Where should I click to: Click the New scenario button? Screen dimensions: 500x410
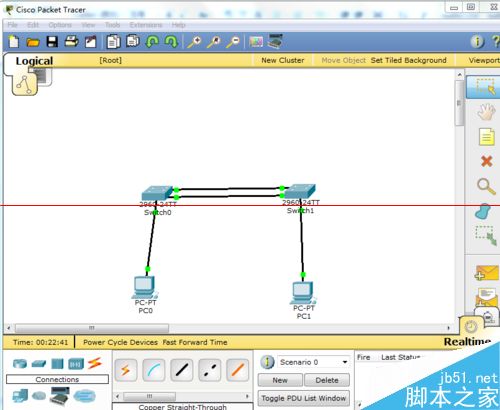(x=280, y=380)
